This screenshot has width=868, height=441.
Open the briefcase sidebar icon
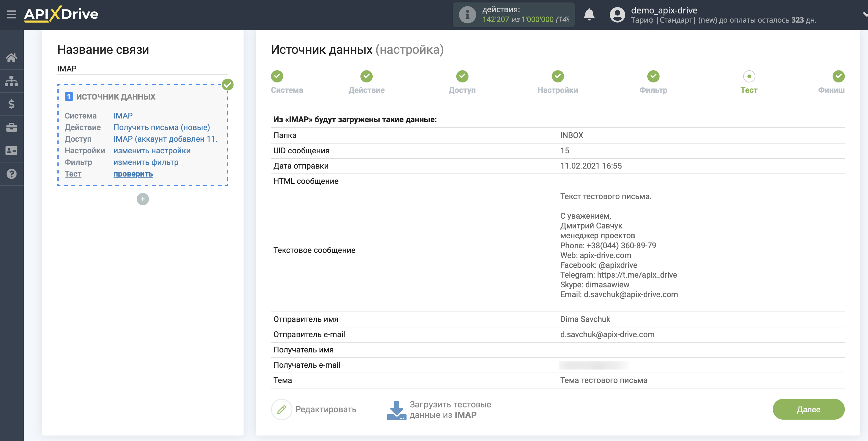pyautogui.click(x=12, y=127)
